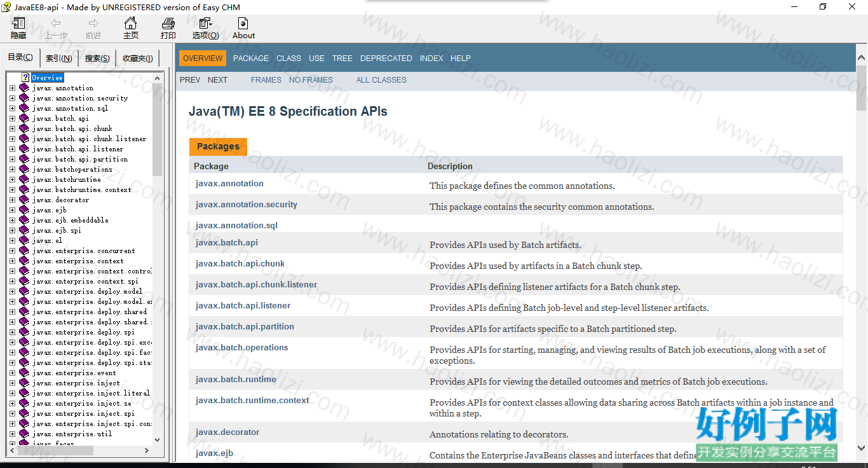Click the book icon for javax.batch.api in tree
The width and height of the screenshot is (868, 468).
click(24, 118)
